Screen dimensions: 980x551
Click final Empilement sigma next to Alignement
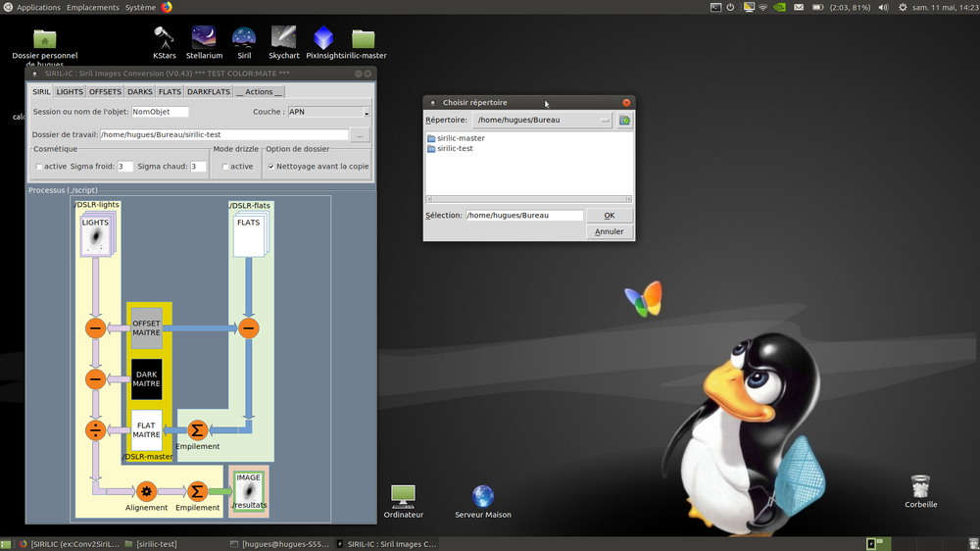(x=197, y=491)
